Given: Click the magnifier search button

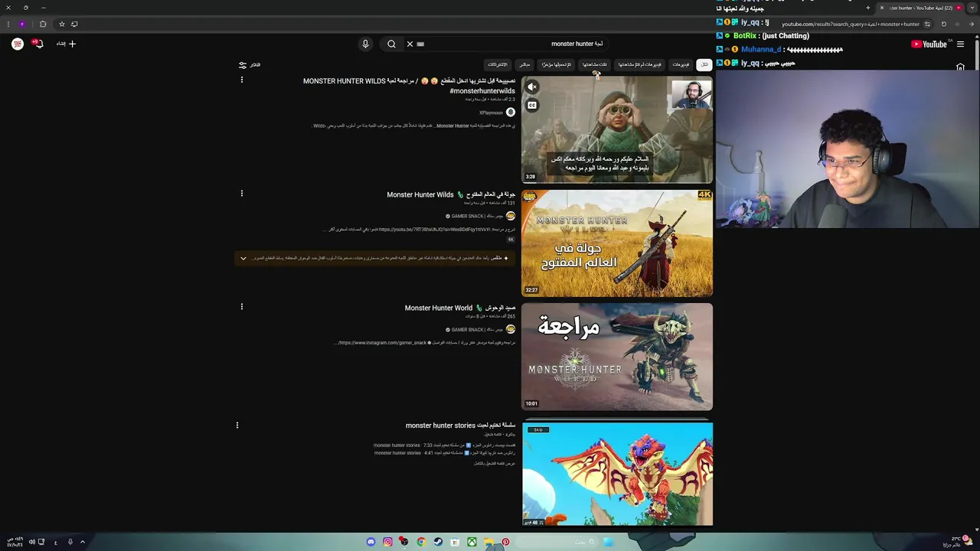Looking at the screenshot, I should click(391, 44).
